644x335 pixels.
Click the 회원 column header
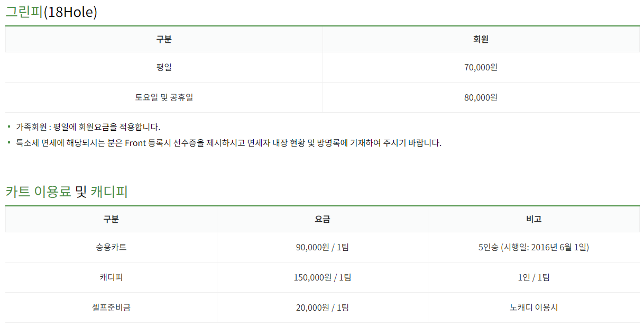[x=481, y=39]
